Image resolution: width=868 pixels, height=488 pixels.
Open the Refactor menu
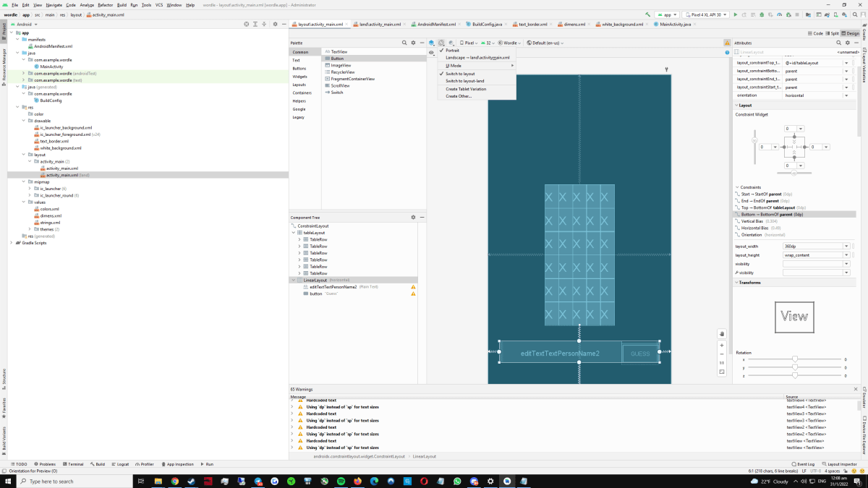pyautogui.click(x=106, y=4)
